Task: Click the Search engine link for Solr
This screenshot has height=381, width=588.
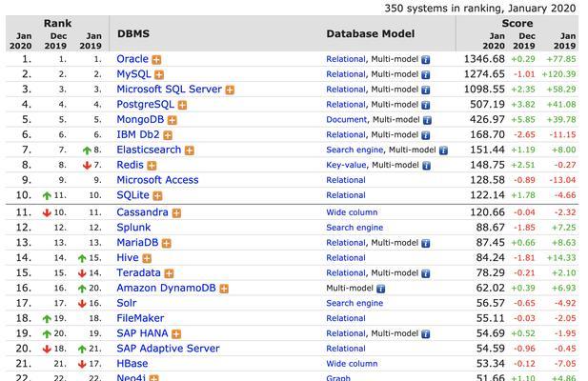Action: click(355, 303)
